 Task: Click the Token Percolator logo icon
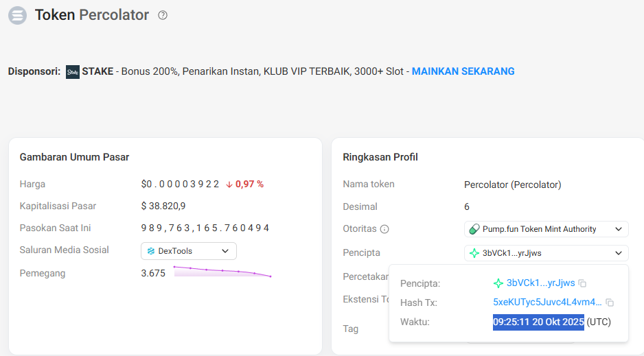click(x=17, y=15)
